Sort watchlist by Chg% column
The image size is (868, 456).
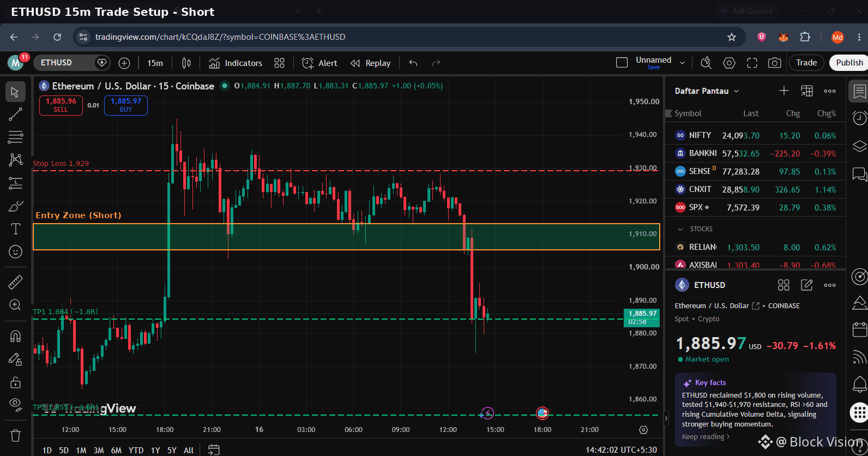tap(826, 113)
